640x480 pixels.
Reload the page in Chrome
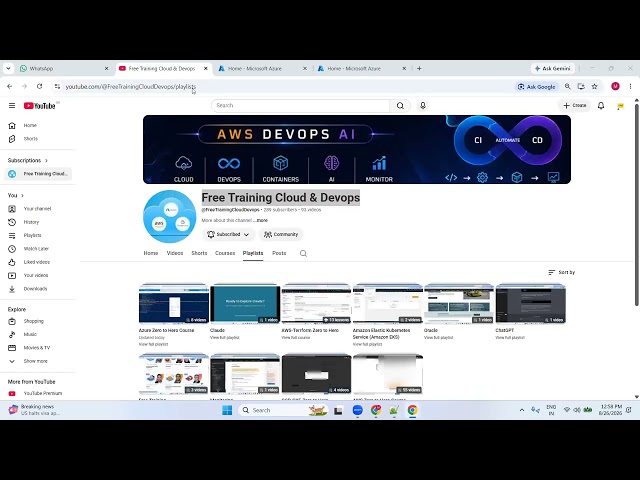[x=40, y=87]
